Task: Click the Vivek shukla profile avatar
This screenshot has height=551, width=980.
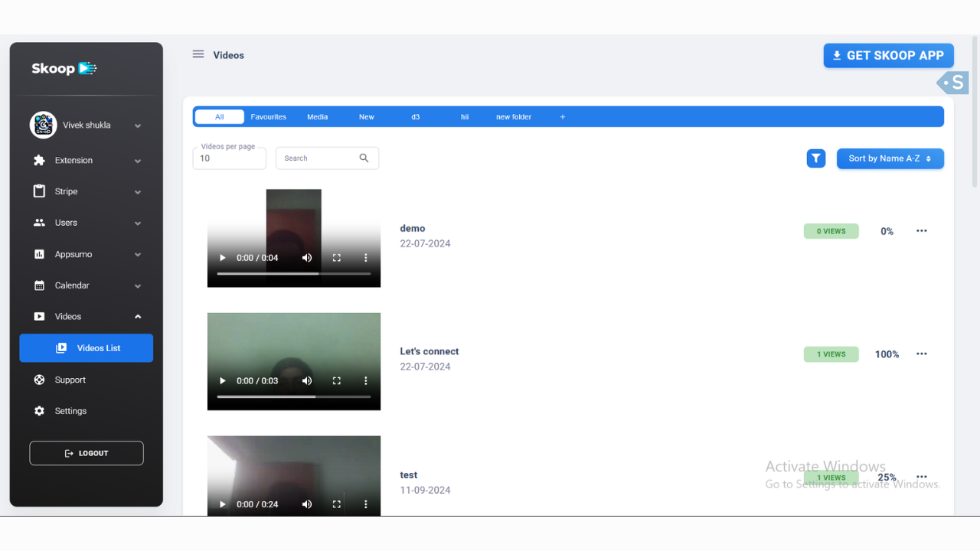Action: pyautogui.click(x=43, y=125)
